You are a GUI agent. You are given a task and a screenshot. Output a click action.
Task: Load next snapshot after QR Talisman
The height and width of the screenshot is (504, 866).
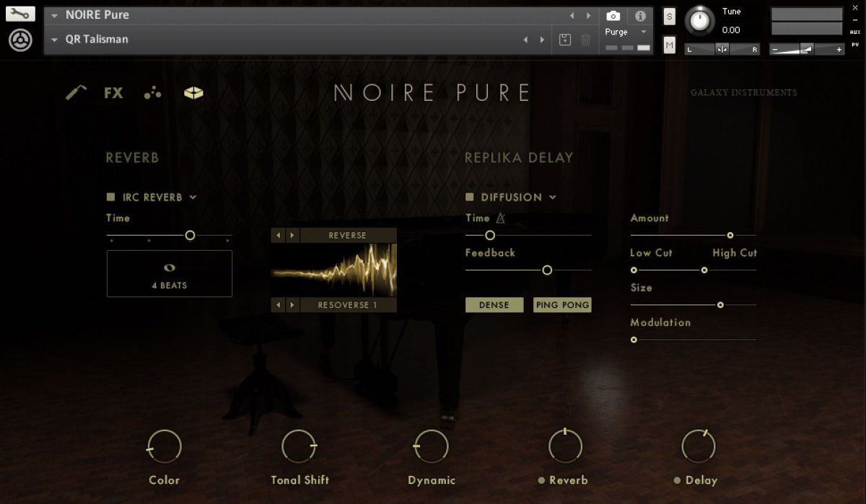542,40
